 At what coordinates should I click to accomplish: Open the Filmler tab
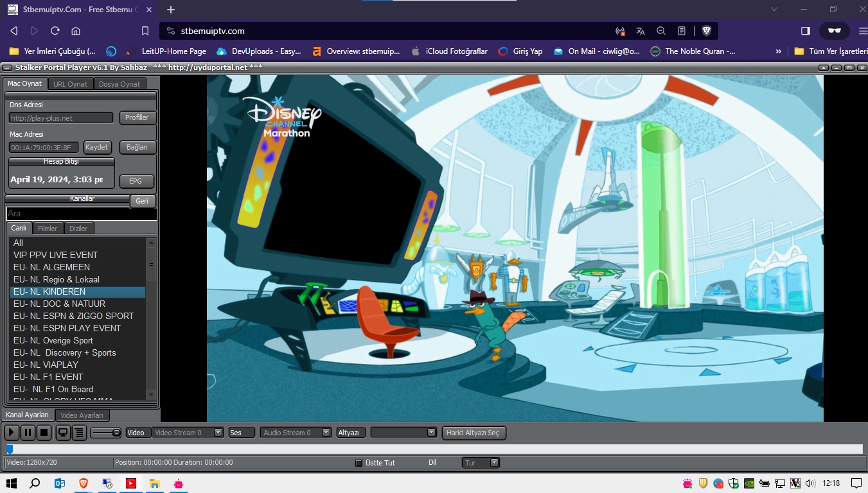[48, 228]
